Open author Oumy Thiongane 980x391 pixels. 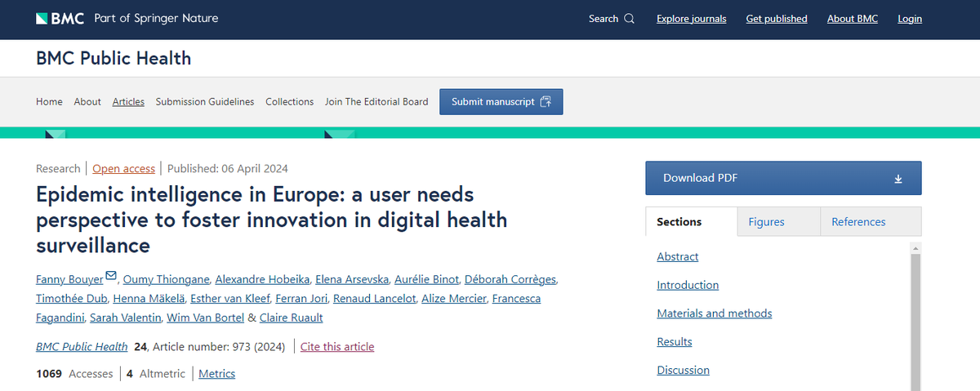coord(166,279)
